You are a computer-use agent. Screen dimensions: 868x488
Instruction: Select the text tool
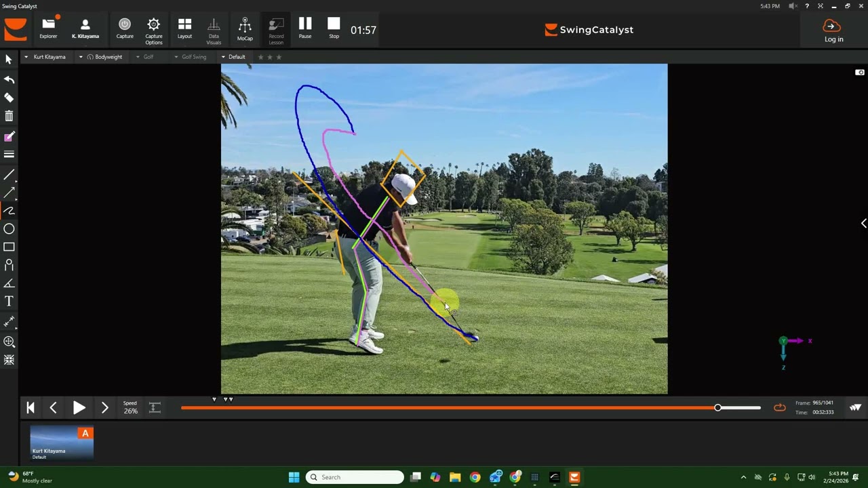tap(9, 301)
